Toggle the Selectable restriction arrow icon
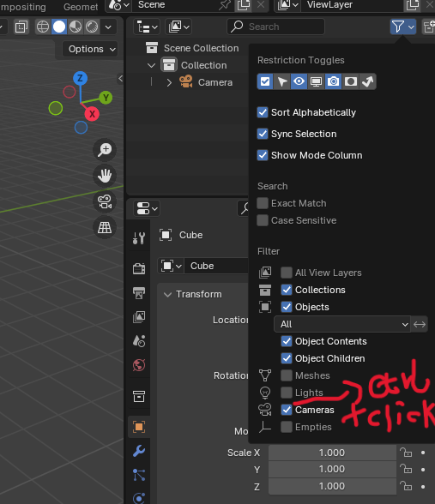 [282, 81]
